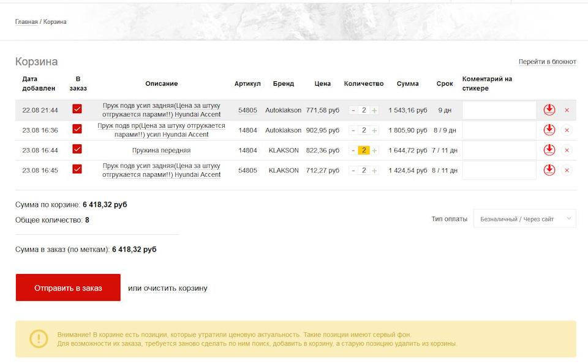The width and height of the screenshot is (588, 364).
Task: Open Пружина передняя description link
Action: point(161,150)
